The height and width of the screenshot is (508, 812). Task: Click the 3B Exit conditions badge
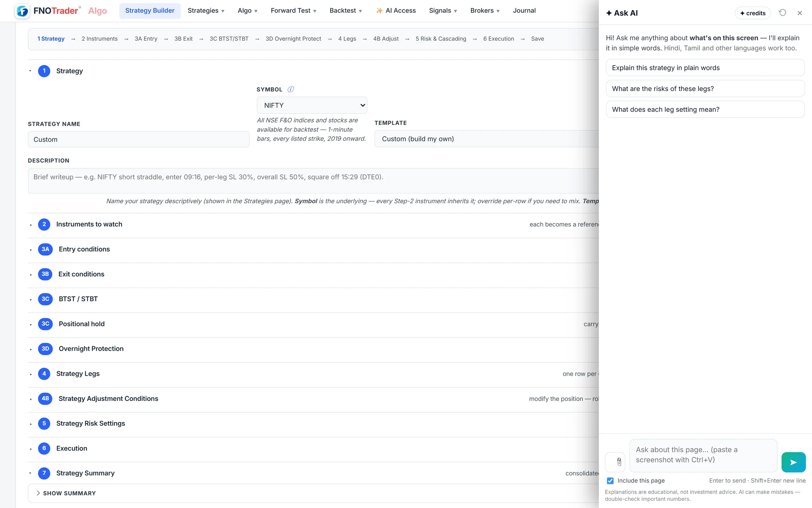point(45,274)
